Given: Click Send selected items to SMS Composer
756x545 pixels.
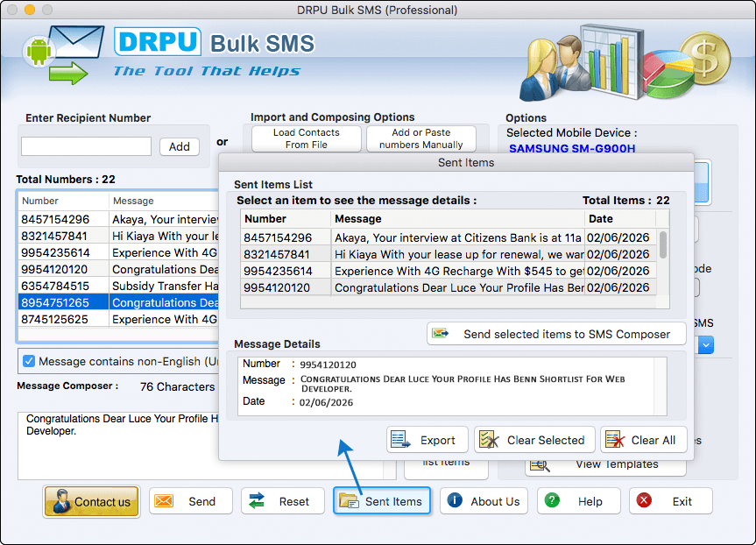Looking at the screenshot, I should 556,334.
